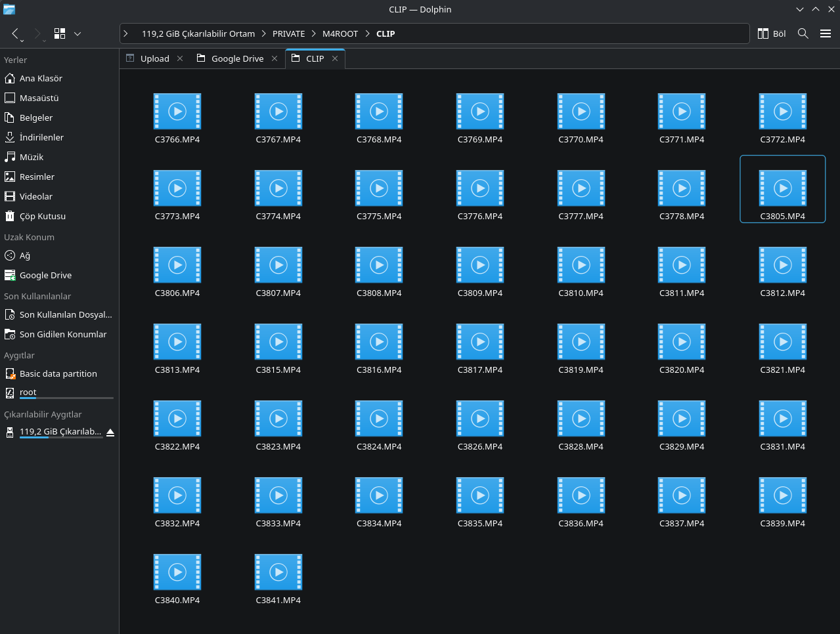
Task: Toggle the Böl split view
Action: click(x=772, y=33)
